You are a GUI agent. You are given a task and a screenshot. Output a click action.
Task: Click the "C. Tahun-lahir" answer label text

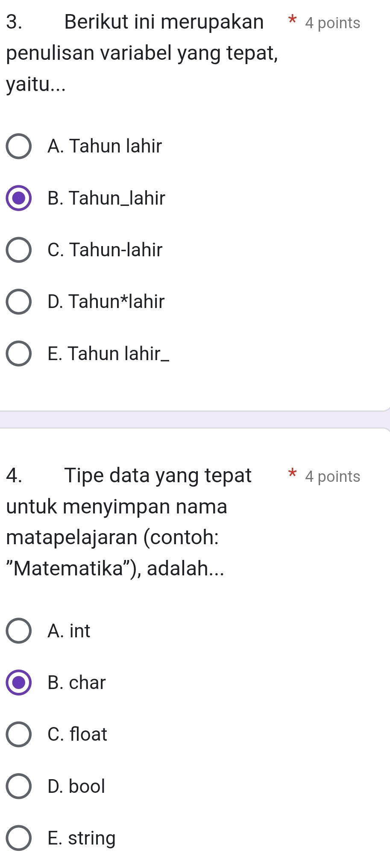(105, 250)
